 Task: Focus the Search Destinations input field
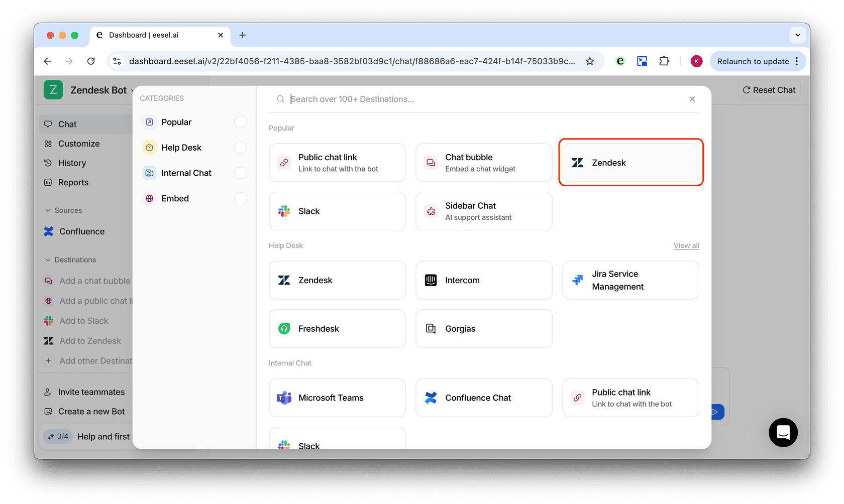[482, 99]
